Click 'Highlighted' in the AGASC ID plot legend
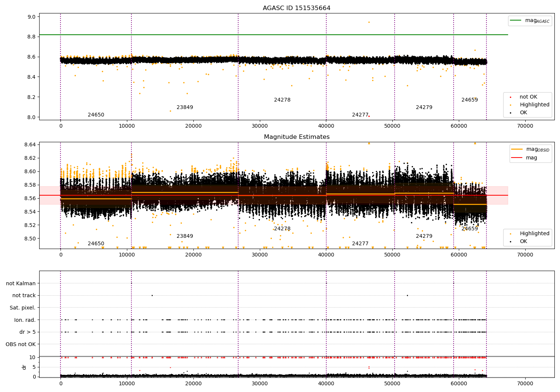 point(535,105)
